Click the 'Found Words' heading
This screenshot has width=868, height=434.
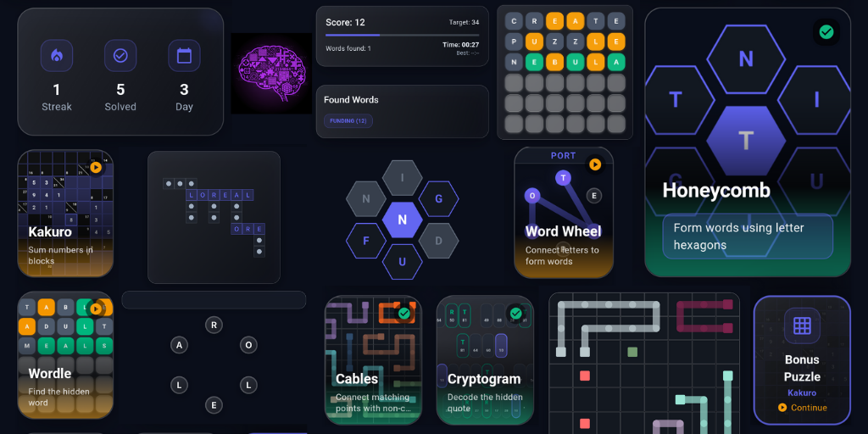tap(351, 100)
